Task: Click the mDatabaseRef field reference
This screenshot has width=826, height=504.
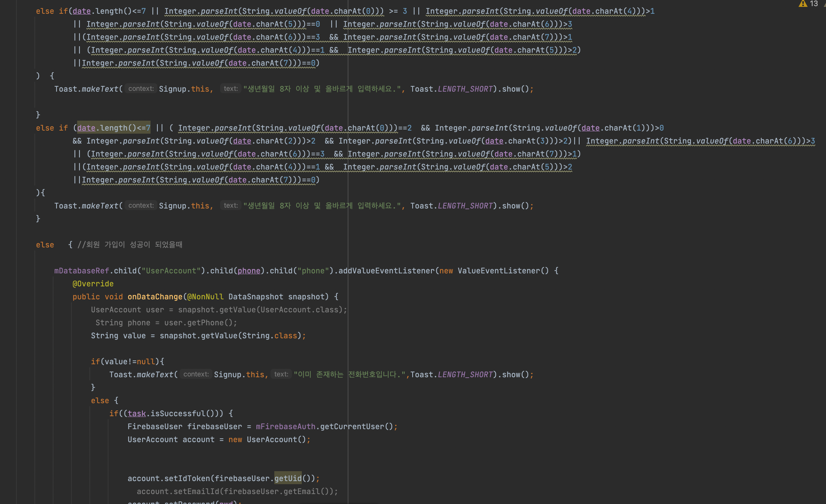Action: tap(82, 271)
